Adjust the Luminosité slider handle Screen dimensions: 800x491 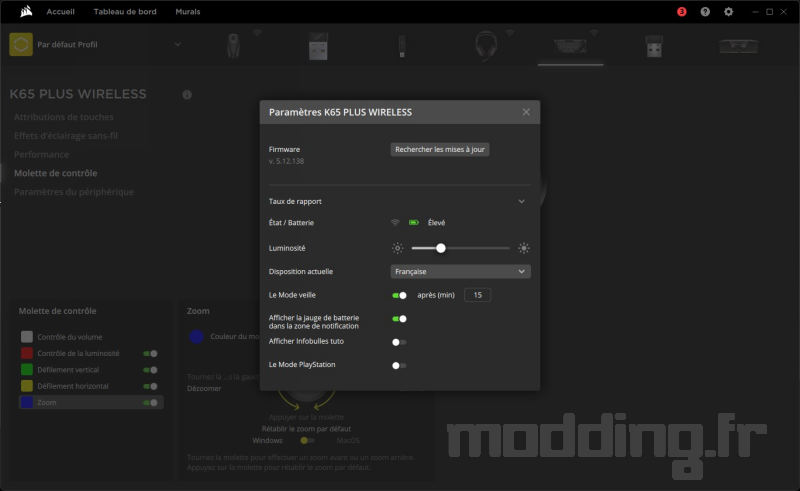(441, 248)
